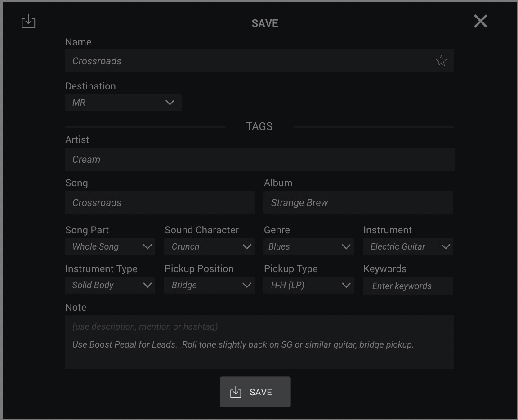The height and width of the screenshot is (420, 518).
Task: Click the Name field containing Crossroads
Action: (259, 61)
